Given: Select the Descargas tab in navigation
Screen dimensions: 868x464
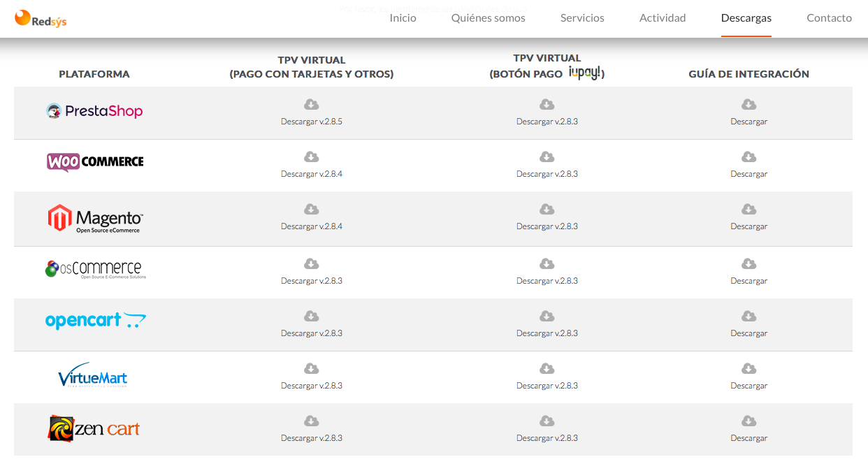Looking at the screenshot, I should coord(746,18).
